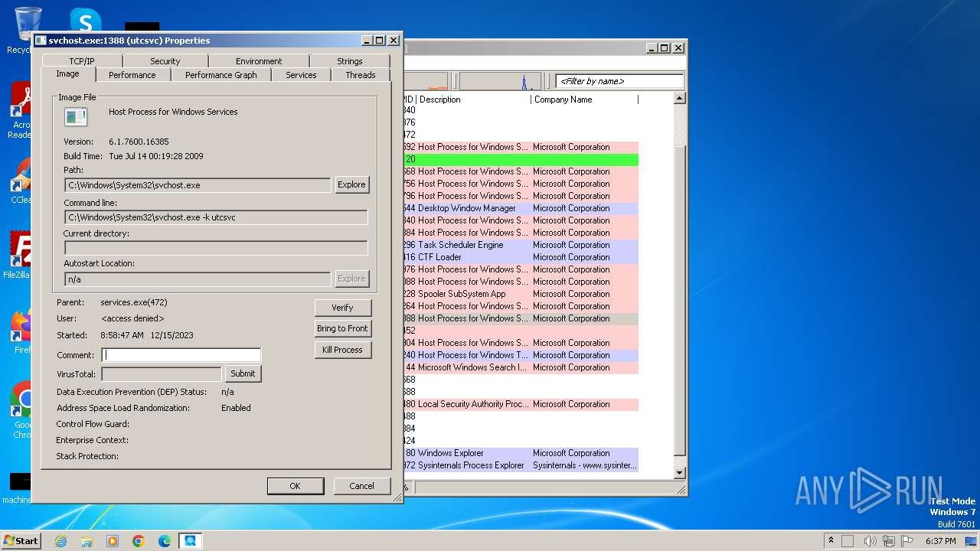Launch Internet Explorer from taskbar
The width and height of the screenshot is (980, 551).
coord(60,541)
